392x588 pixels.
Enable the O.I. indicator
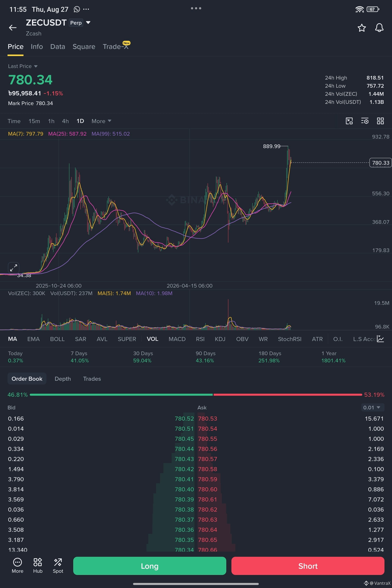(338, 339)
